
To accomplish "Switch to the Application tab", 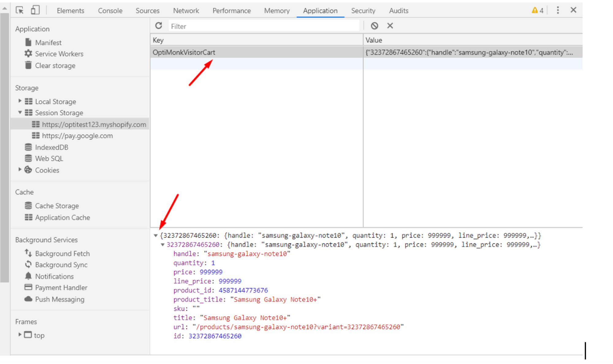I will 320,11.
